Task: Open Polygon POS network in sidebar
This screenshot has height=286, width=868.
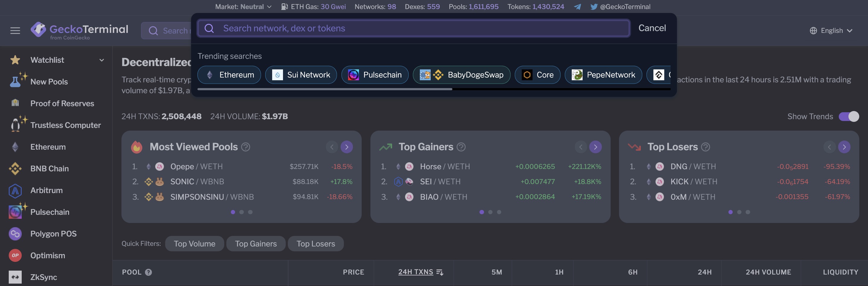Action: pos(53,234)
